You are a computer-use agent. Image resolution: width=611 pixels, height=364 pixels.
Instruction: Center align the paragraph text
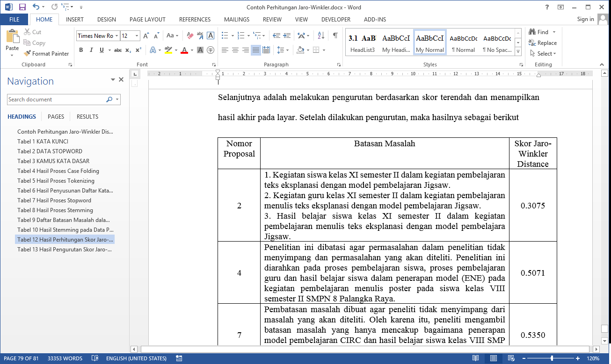click(x=235, y=50)
